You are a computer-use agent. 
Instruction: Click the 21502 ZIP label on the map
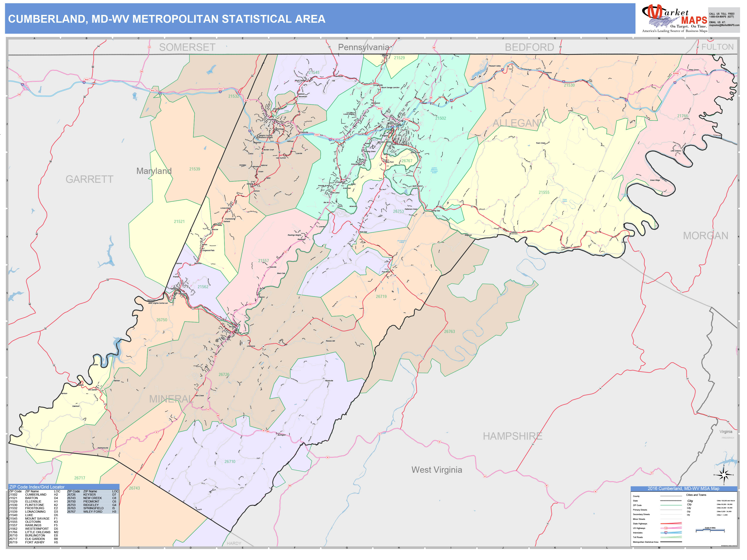coord(441,118)
